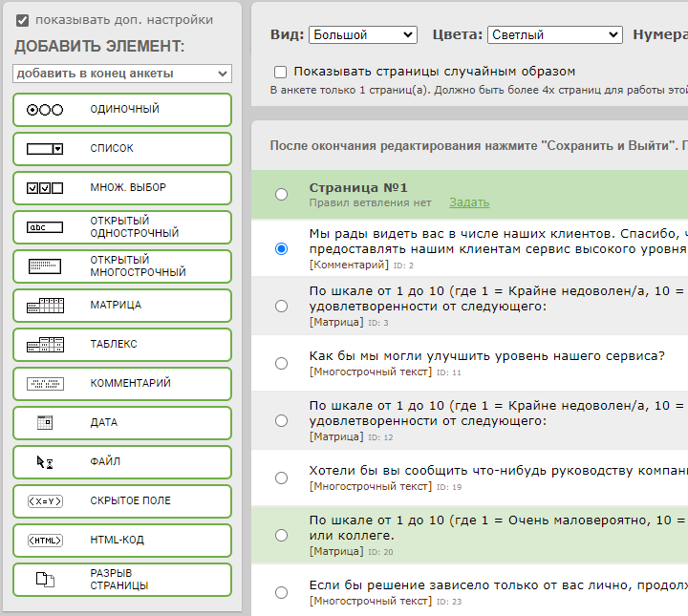
Task: Add a СКРЫТОЕ ПОЛЕ element
Action: (122, 501)
